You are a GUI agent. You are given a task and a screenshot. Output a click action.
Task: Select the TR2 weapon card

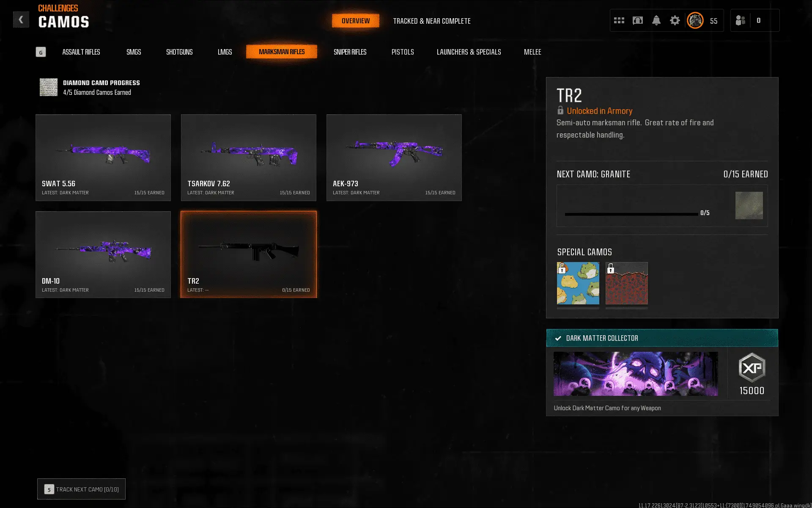tap(249, 254)
